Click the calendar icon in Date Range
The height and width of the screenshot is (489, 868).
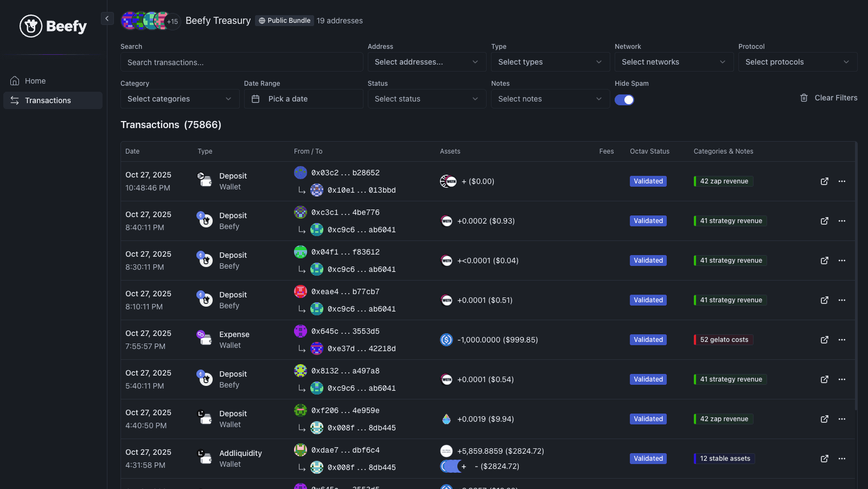tap(256, 99)
